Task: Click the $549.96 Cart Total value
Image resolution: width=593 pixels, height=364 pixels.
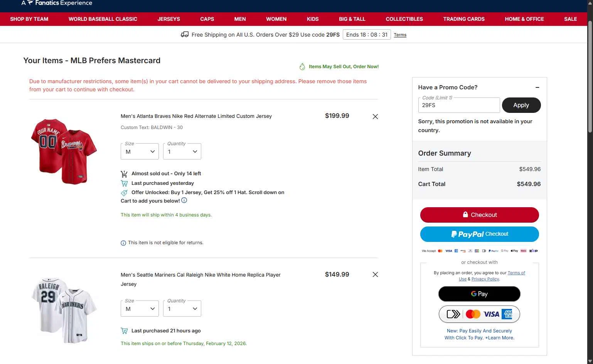Action: (529, 184)
